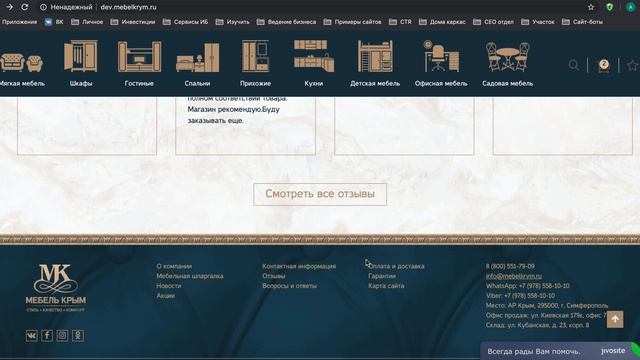This screenshot has width=640, height=360.
Task: Click the Склад: ул. Кубанская address line
Action: click(538, 325)
